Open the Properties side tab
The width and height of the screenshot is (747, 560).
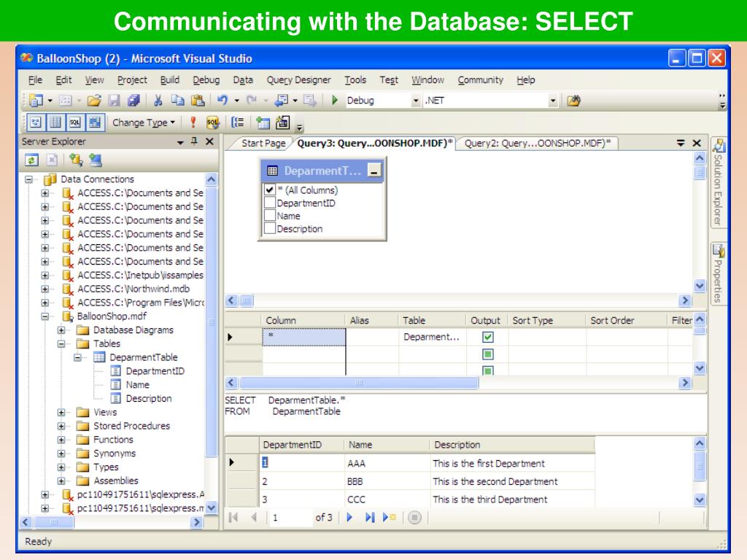coord(718,273)
